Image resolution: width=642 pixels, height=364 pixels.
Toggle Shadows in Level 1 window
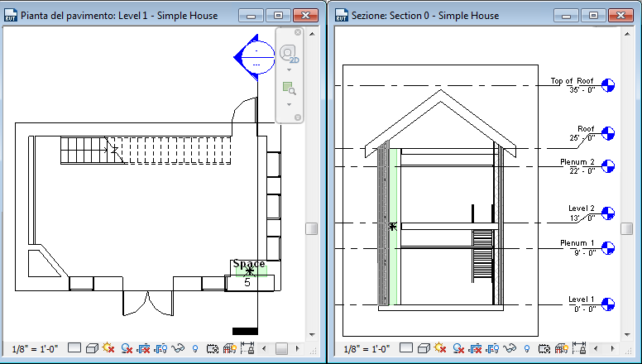[x=127, y=348]
